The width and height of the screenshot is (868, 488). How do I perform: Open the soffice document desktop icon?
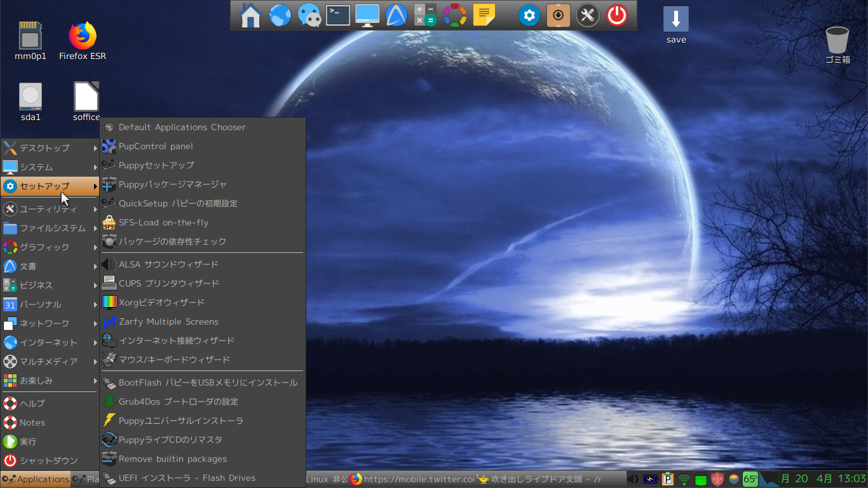coord(86,102)
